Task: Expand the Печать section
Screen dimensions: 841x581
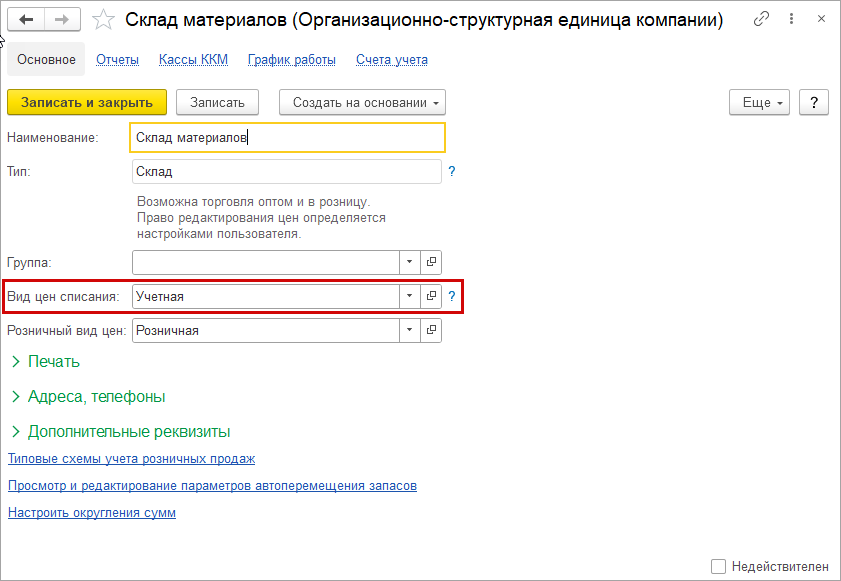Action: (46, 362)
